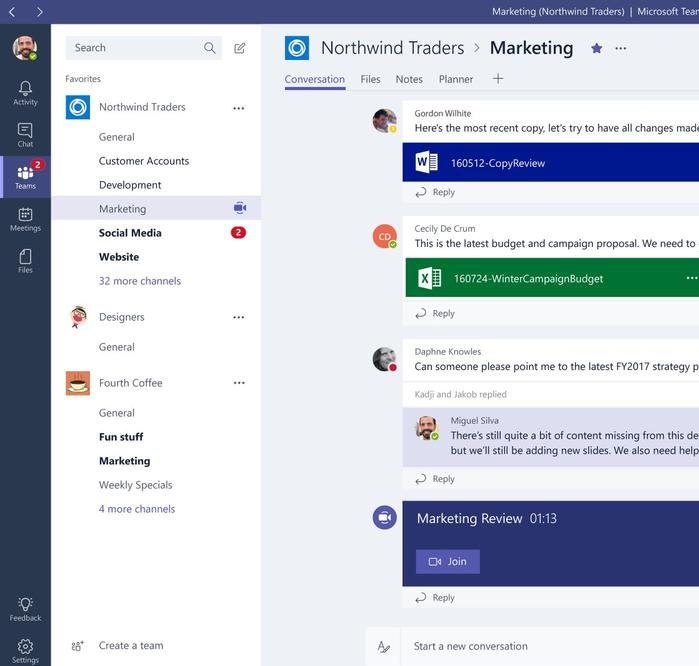Reply under Miguel Silva's message

point(436,479)
